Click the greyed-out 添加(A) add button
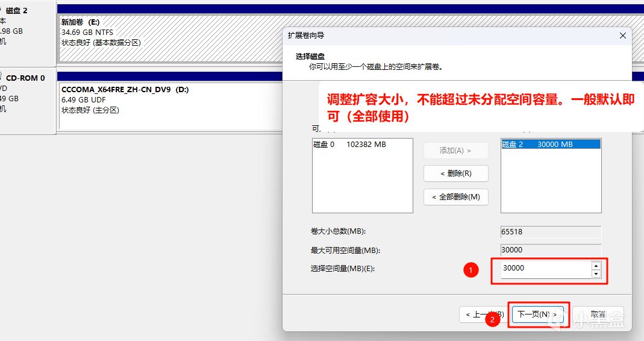 (456, 151)
